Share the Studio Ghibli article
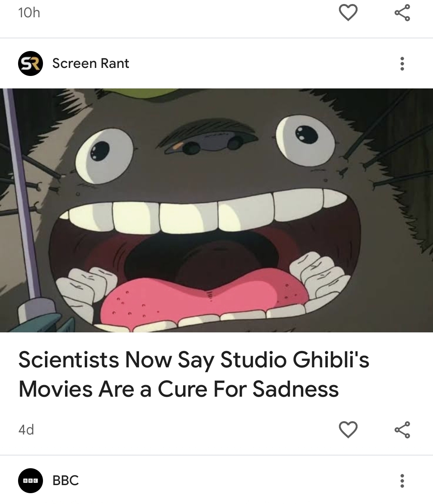Screen dimensions: 433x504 click(x=402, y=430)
